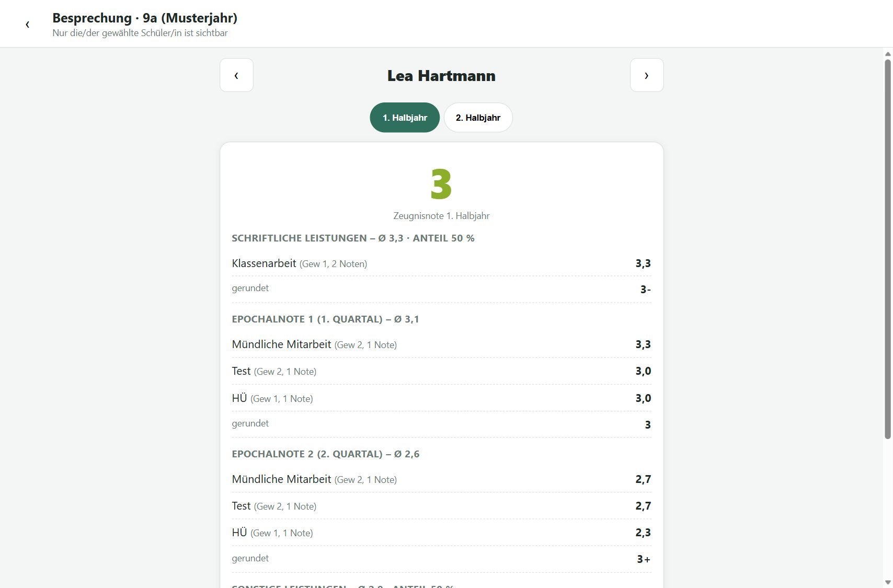893x588 pixels.
Task: Click the scrollbar up arrow
Action: pos(887,54)
